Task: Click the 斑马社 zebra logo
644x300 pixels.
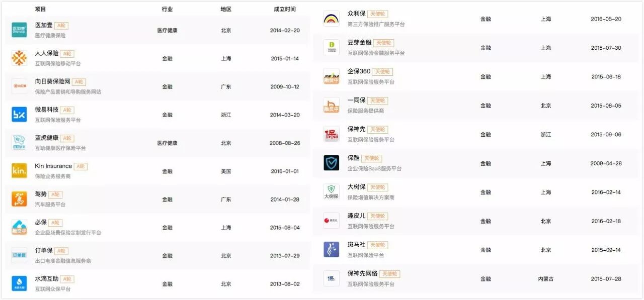Action: click(331, 250)
